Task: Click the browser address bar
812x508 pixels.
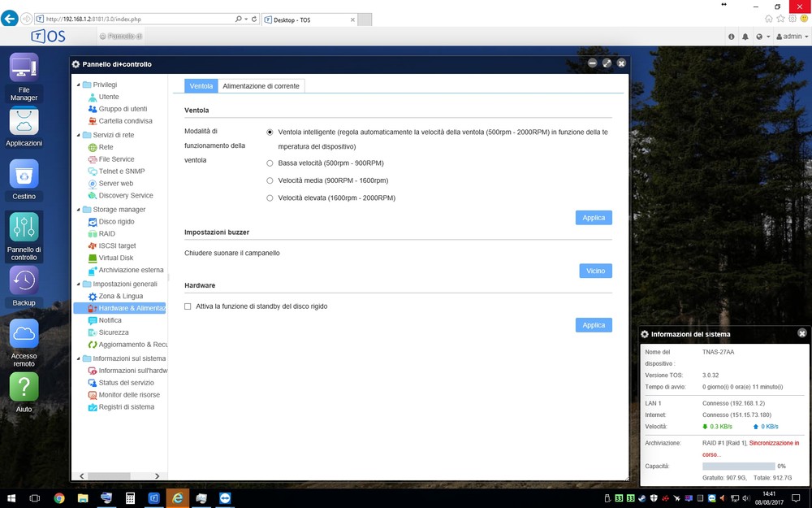Action: (138, 18)
